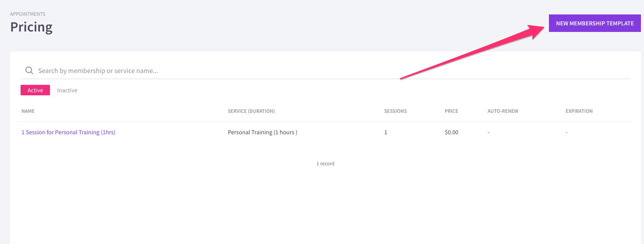Screen dimensions: 644x244
Task: Click the NAME column header
Action: pyautogui.click(x=28, y=111)
